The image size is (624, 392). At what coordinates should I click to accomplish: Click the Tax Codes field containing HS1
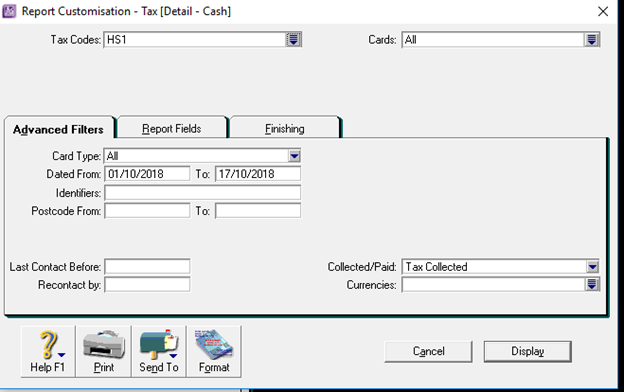pyautogui.click(x=195, y=40)
